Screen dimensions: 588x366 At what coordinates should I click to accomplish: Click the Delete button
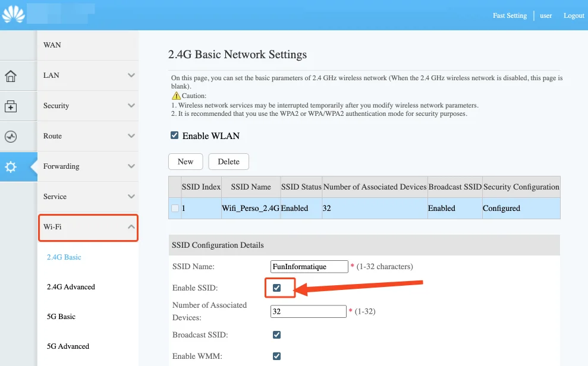tap(228, 161)
